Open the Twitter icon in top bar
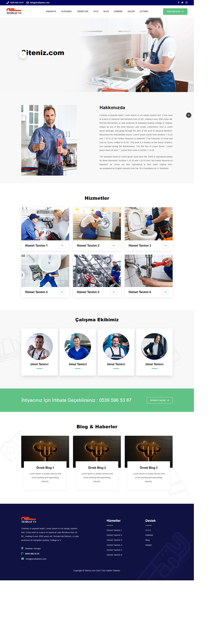 click(x=182, y=3)
